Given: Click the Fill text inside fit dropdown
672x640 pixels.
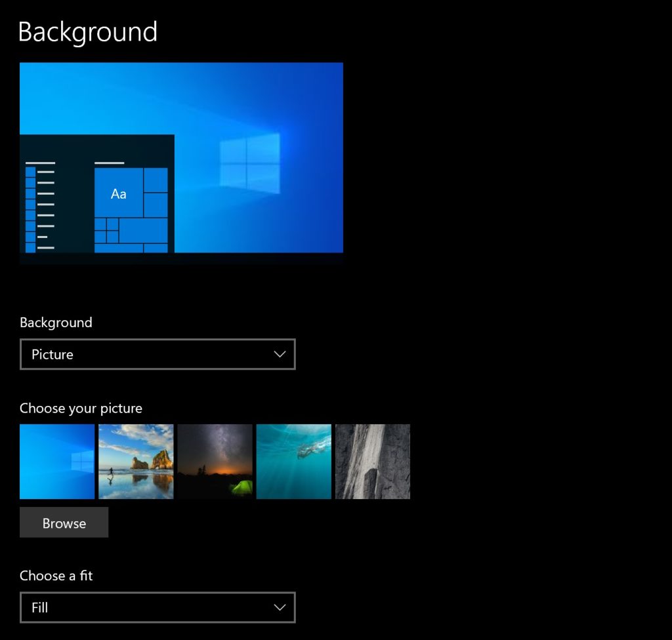Looking at the screenshot, I should [40, 607].
